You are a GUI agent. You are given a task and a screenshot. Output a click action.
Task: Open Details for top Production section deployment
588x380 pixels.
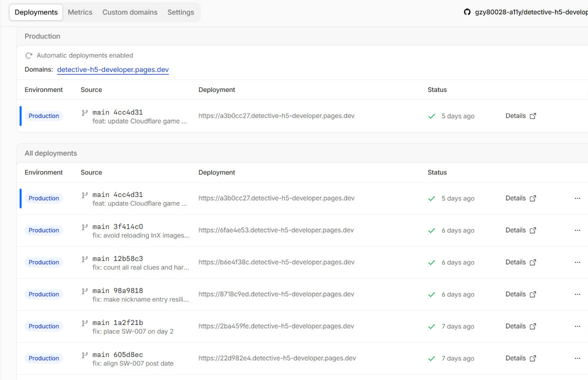tap(515, 115)
